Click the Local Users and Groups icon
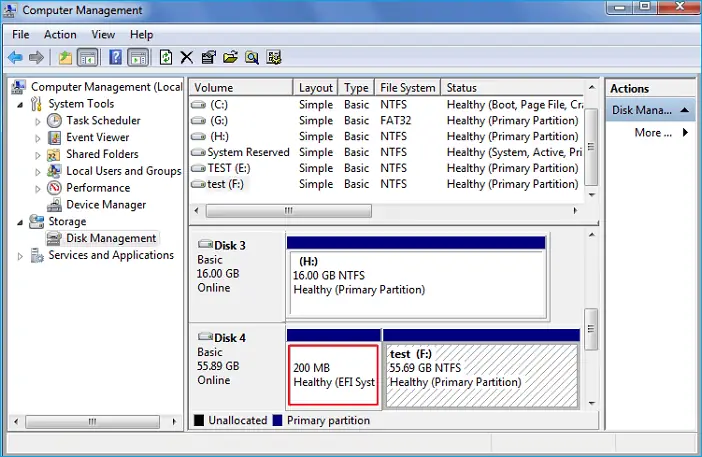702x457 pixels. pyautogui.click(x=54, y=171)
